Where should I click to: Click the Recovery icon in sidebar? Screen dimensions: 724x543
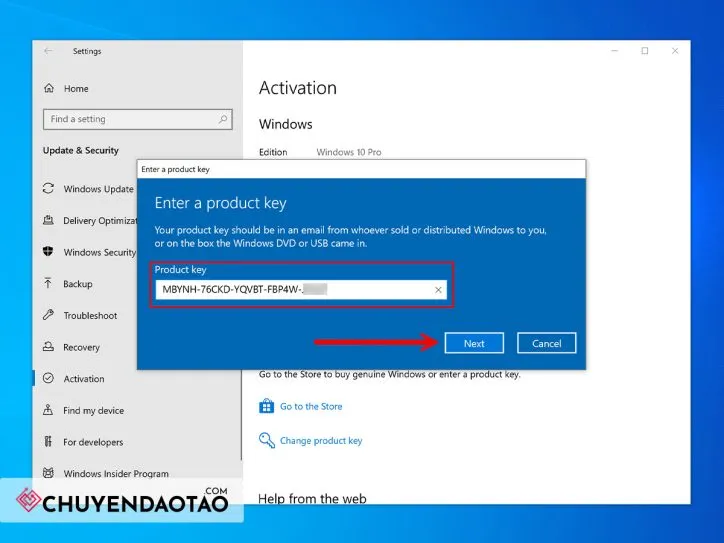48,346
